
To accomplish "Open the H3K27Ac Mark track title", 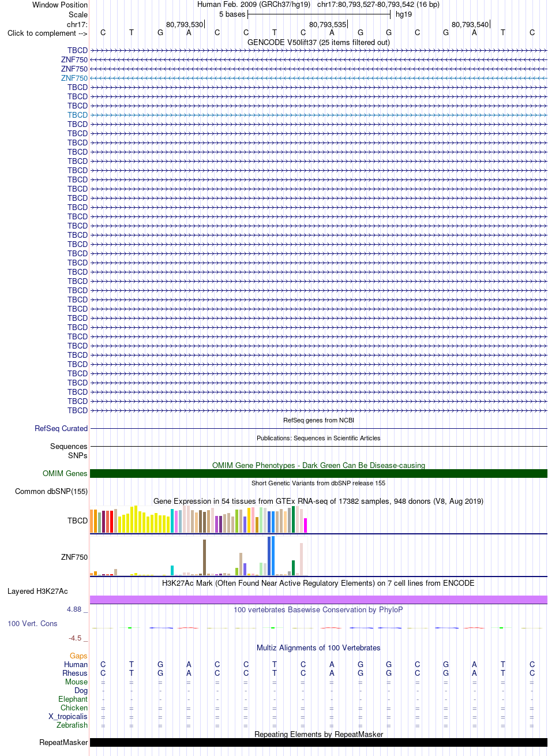I will 318,583.
